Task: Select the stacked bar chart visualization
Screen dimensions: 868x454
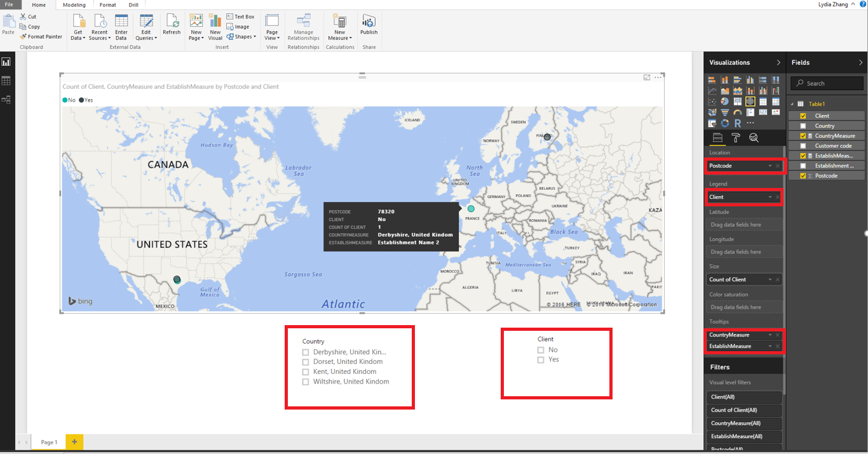Action: 712,80
